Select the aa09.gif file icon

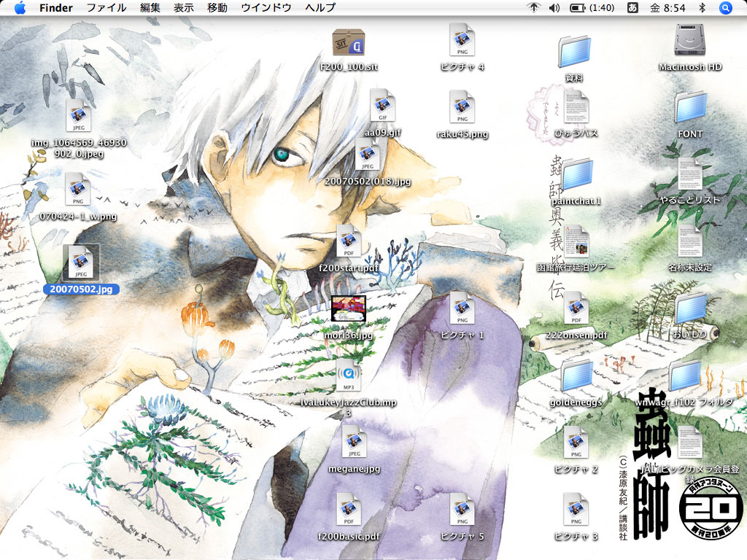382,105
